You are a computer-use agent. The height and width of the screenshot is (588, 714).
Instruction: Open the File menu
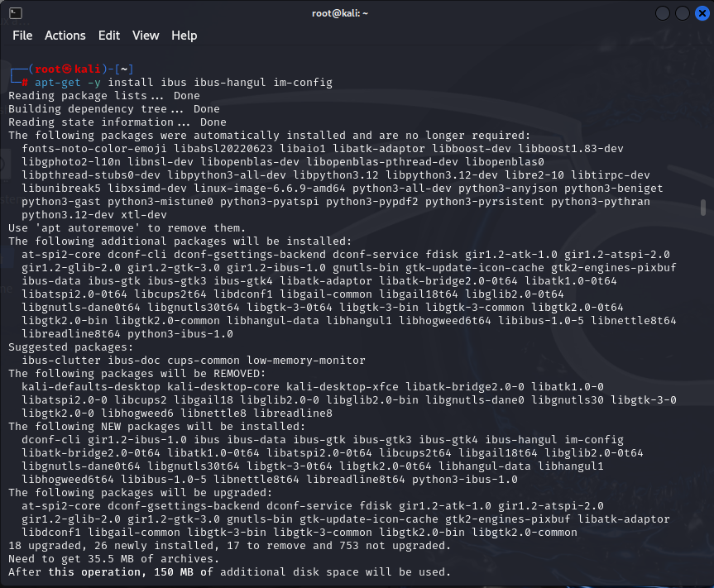point(22,36)
